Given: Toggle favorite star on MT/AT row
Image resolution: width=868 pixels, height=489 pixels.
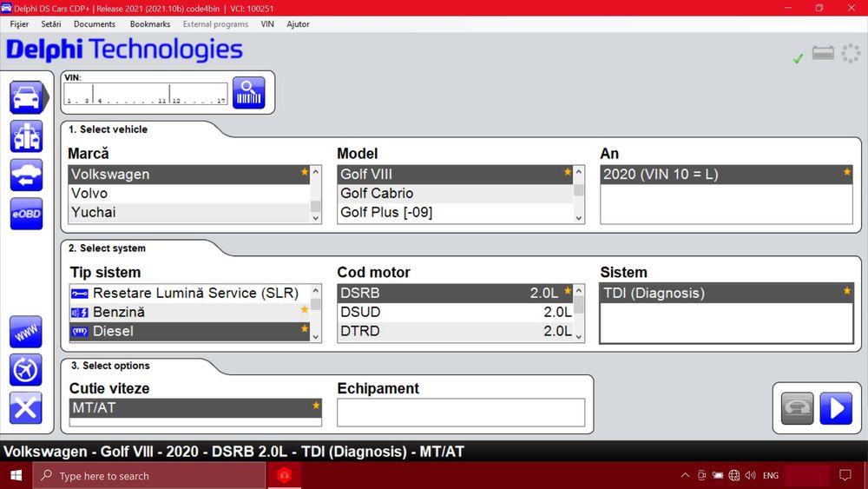Looking at the screenshot, I should coord(316,406).
